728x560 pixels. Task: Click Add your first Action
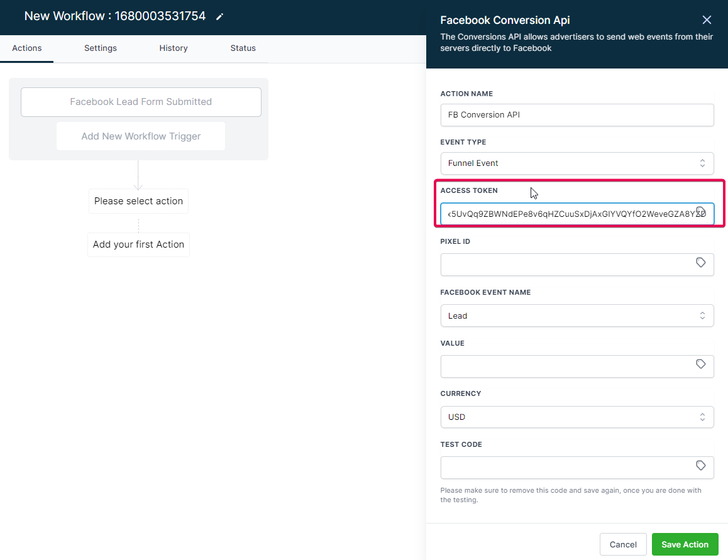[138, 244]
